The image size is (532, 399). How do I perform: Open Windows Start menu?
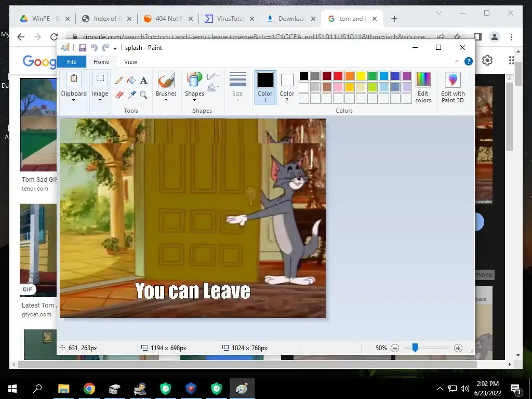click(x=12, y=389)
